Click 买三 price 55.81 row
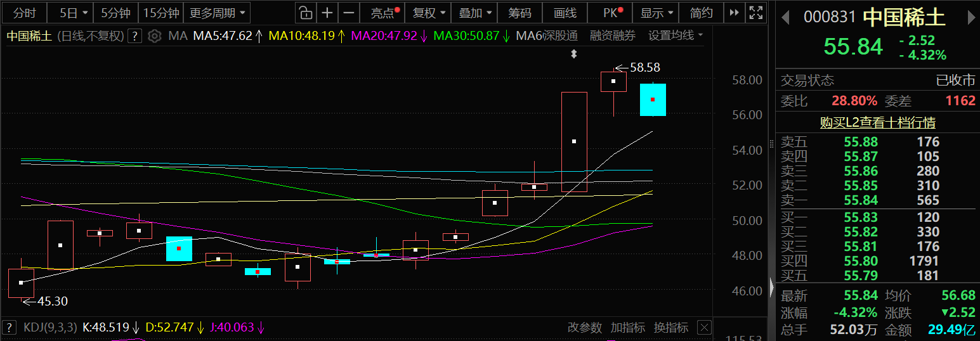Viewport: 980px width, 341px height. click(877, 247)
